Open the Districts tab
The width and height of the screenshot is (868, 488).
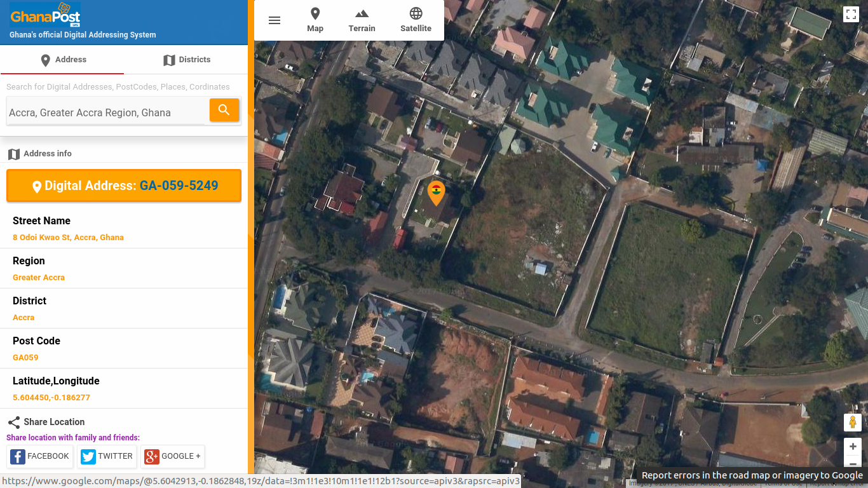(186, 60)
